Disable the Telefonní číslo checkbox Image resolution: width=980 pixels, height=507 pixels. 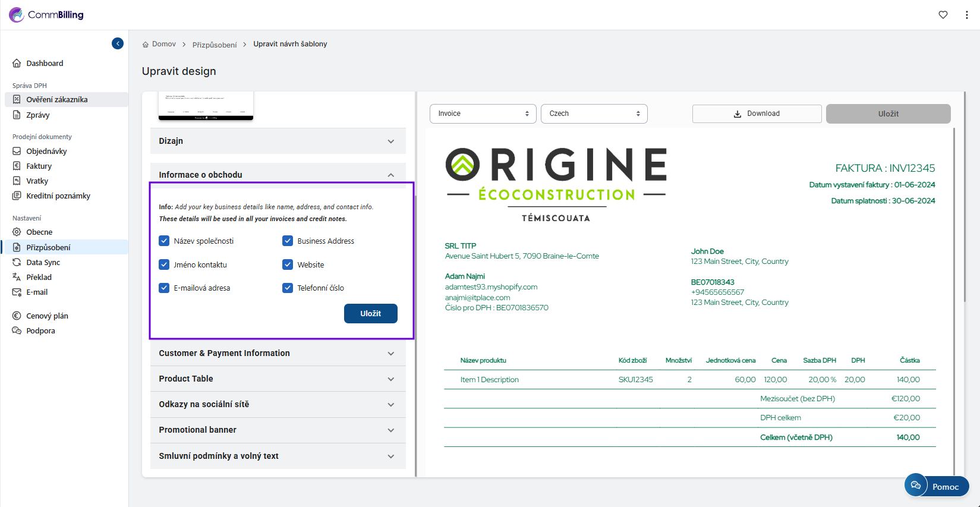[288, 288]
